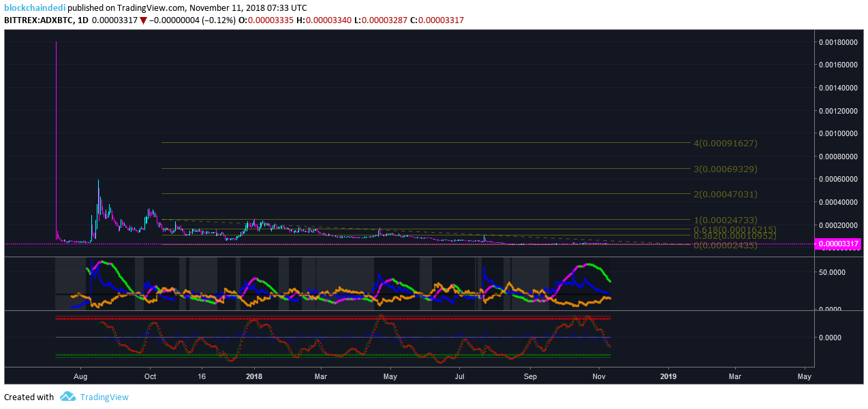Open the TradingView link beside the logo
The height and width of the screenshot is (409, 868).
[104, 397]
